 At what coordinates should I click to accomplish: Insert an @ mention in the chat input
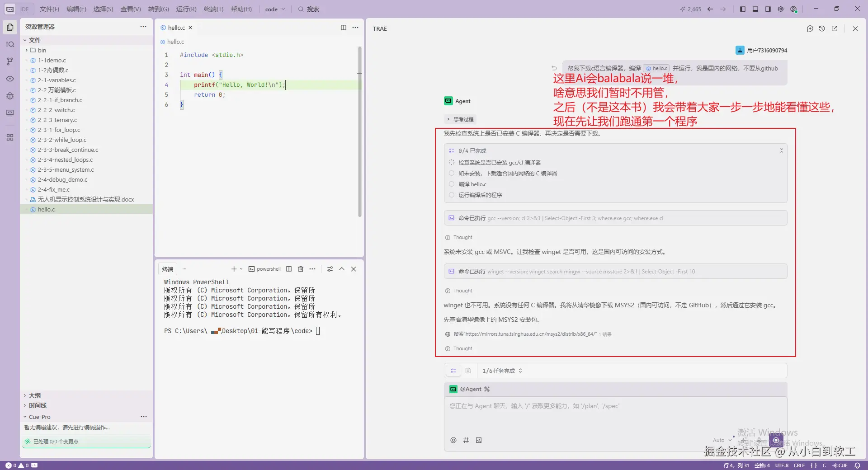[x=453, y=440]
